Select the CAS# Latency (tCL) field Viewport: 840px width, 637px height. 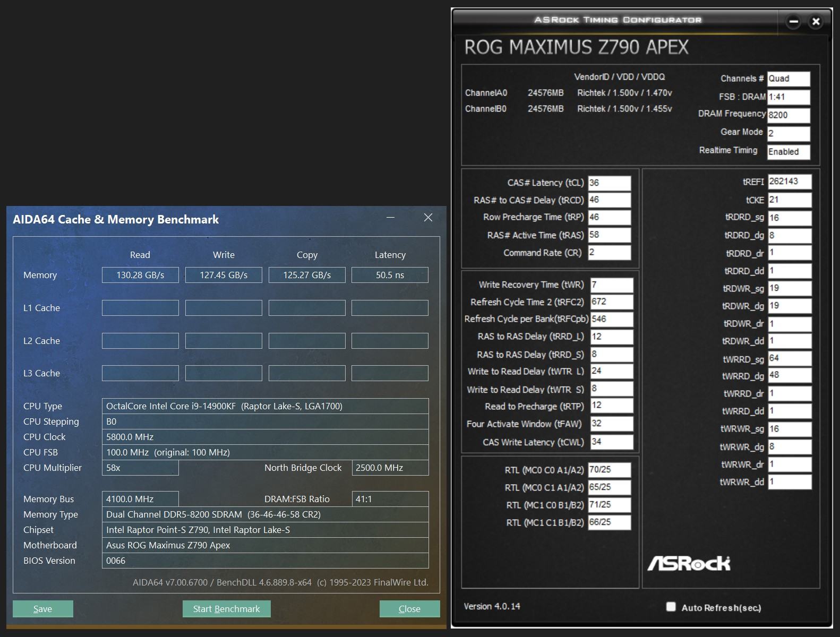click(610, 183)
